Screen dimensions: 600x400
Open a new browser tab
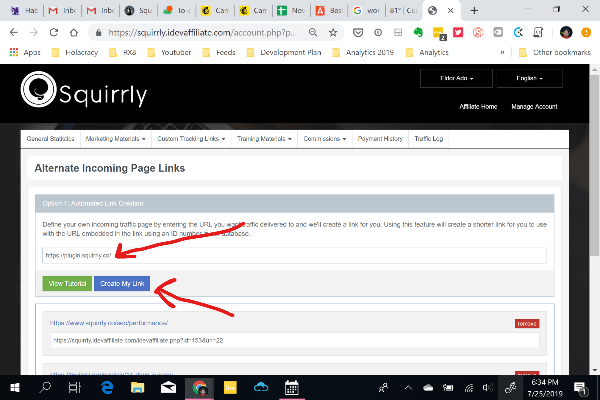474,10
